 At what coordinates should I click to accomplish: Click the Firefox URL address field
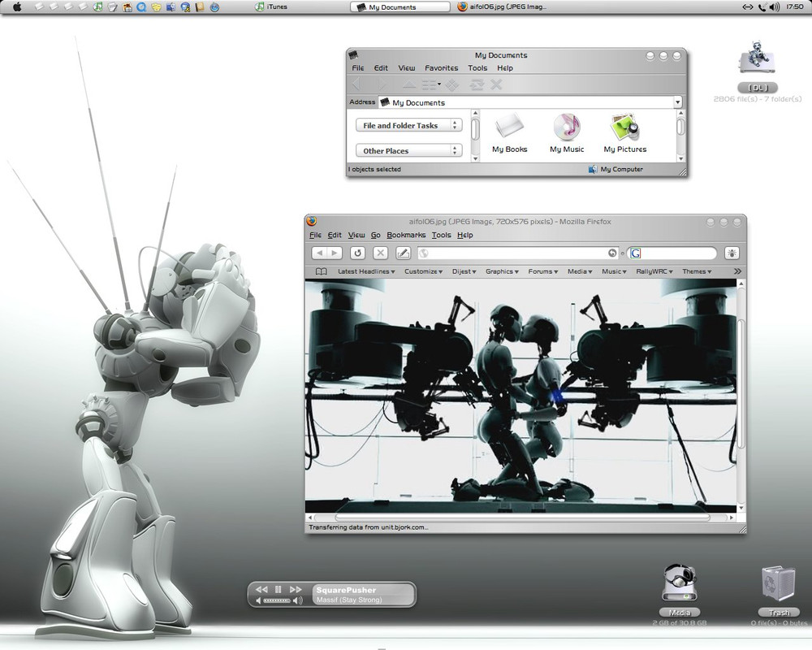(517, 253)
